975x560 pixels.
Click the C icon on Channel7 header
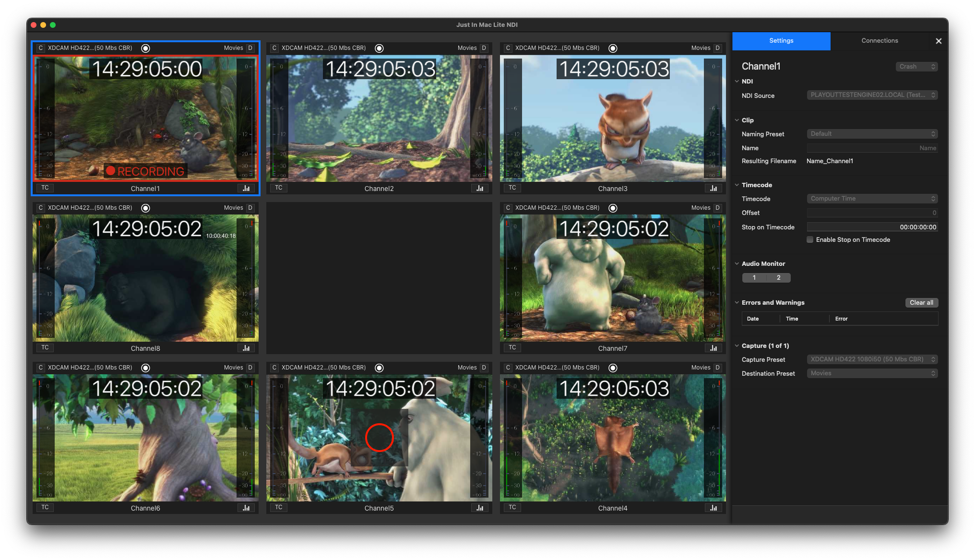[508, 208]
